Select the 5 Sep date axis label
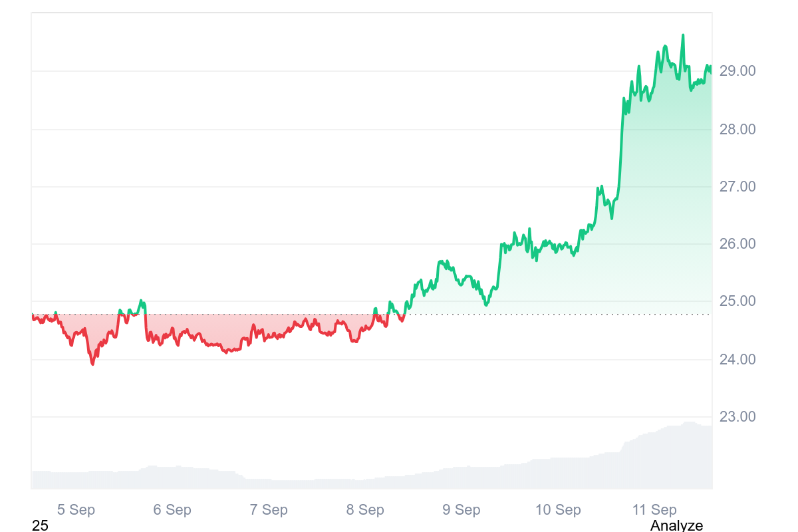This screenshot has width=798, height=532. [x=76, y=510]
